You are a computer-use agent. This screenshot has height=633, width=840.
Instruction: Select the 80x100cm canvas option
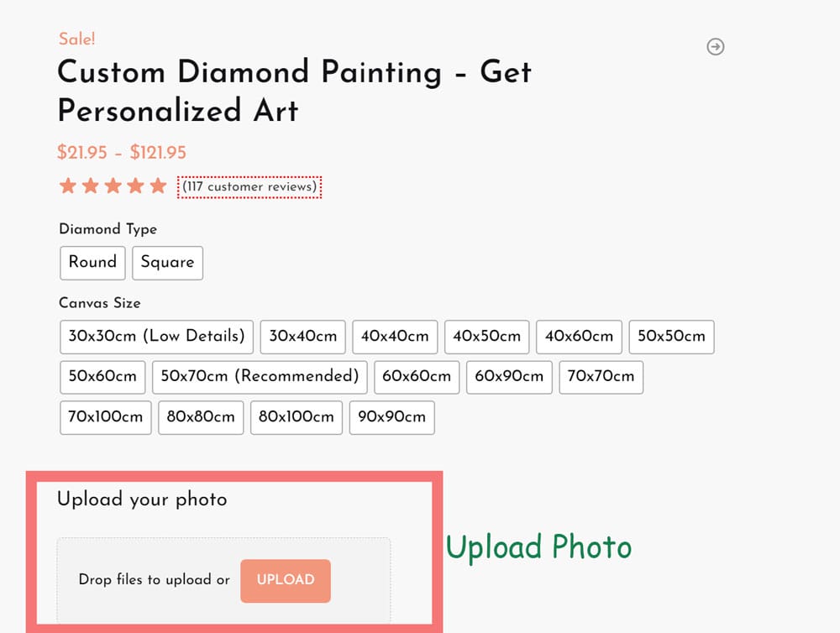click(296, 417)
